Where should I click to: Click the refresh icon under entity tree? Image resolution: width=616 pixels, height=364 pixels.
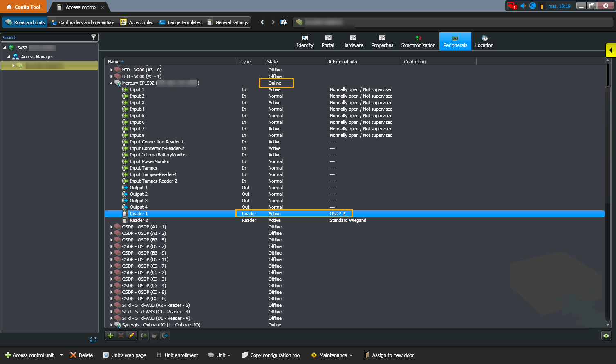click(x=93, y=339)
